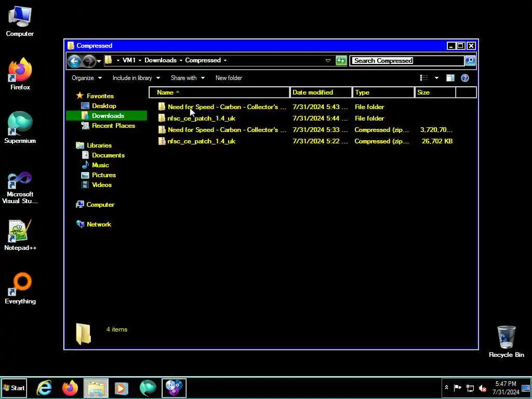Open Downloads in navigation pane
532x399 pixels.
click(x=108, y=116)
